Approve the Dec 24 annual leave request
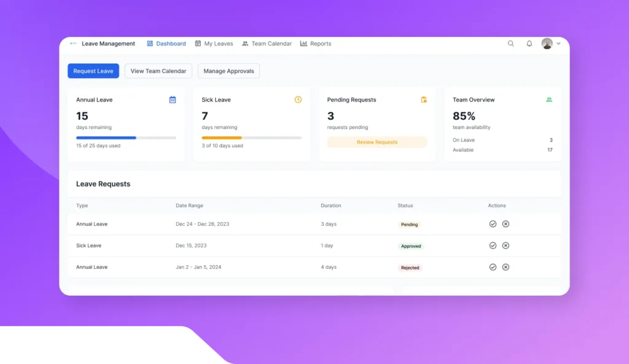The image size is (629, 364). [493, 224]
